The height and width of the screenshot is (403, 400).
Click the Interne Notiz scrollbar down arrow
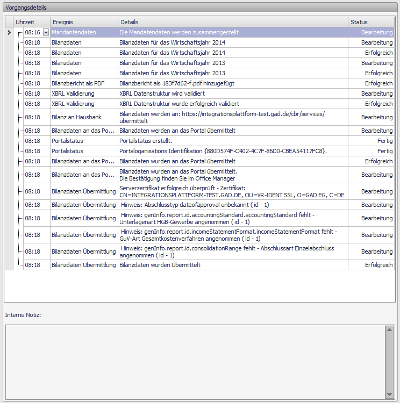(389, 394)
